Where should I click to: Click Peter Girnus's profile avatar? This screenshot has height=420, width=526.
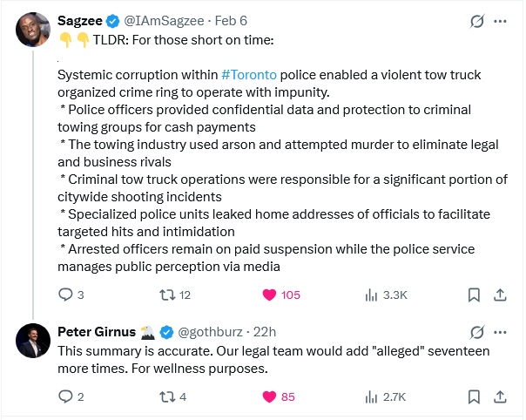tap(32, 341)
